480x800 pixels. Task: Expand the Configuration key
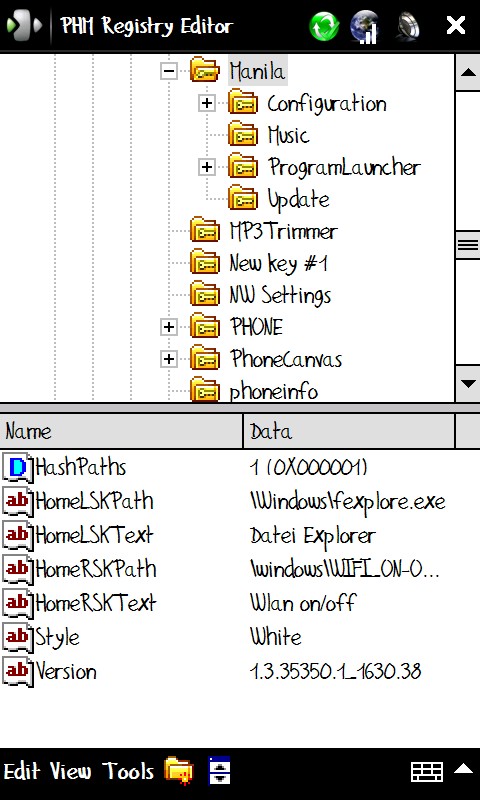207,104
